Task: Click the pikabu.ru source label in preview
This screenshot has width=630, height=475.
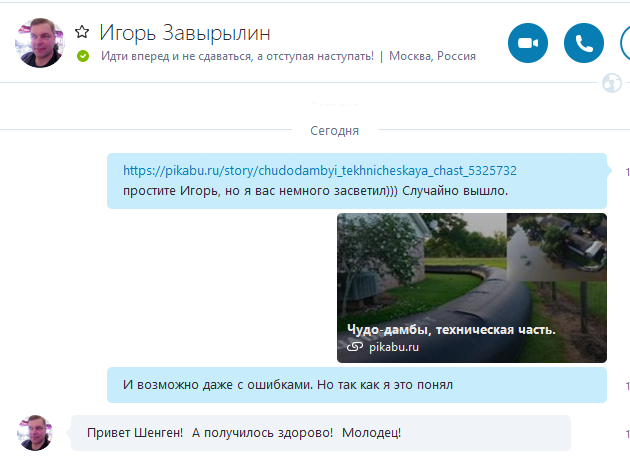Action: (395, 347)
